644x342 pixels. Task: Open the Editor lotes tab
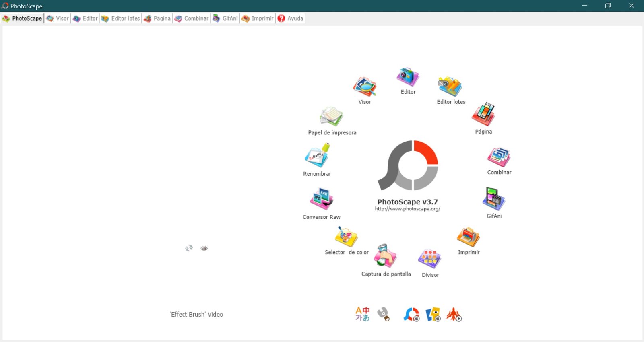click(120, 19)
